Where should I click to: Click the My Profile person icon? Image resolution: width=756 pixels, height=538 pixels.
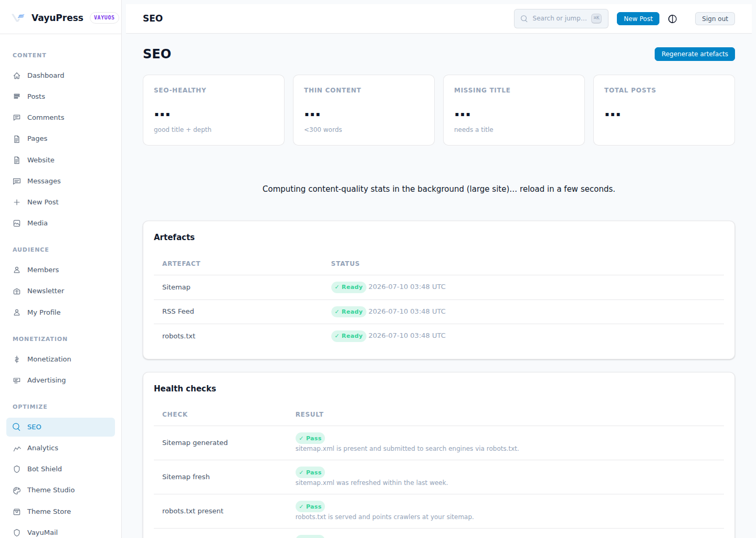pyautogui.click(x=17, y=313)
